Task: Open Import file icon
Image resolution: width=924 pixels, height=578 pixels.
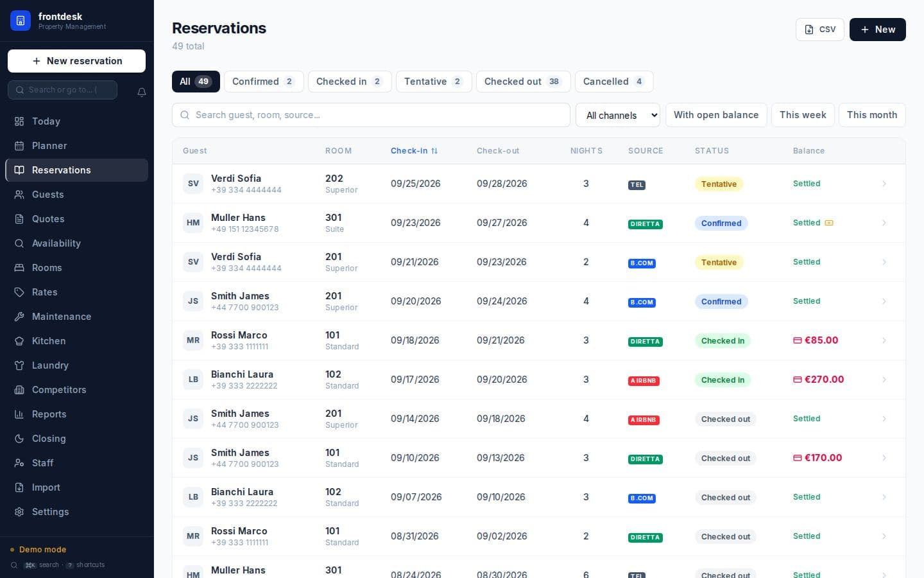Action: [x=19, y=487]
